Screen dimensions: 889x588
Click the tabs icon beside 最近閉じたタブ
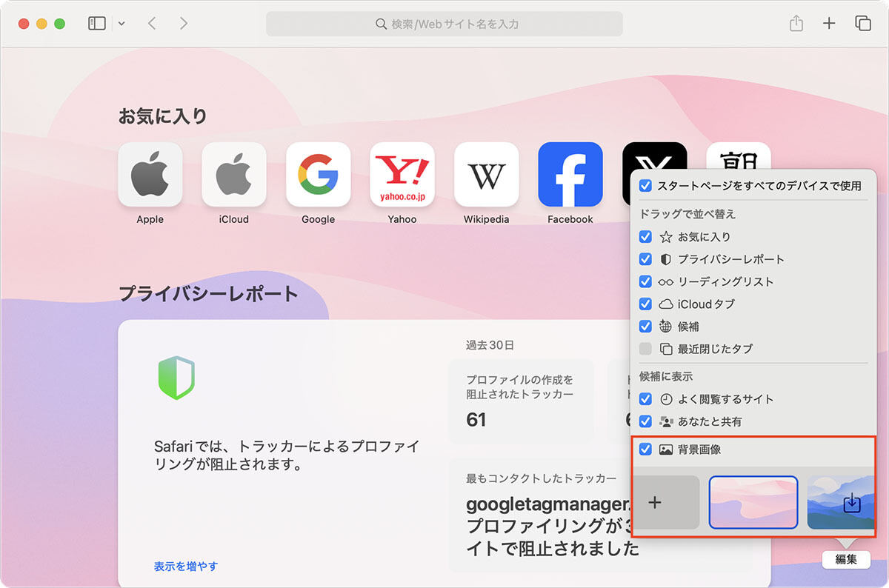point(666,348)
